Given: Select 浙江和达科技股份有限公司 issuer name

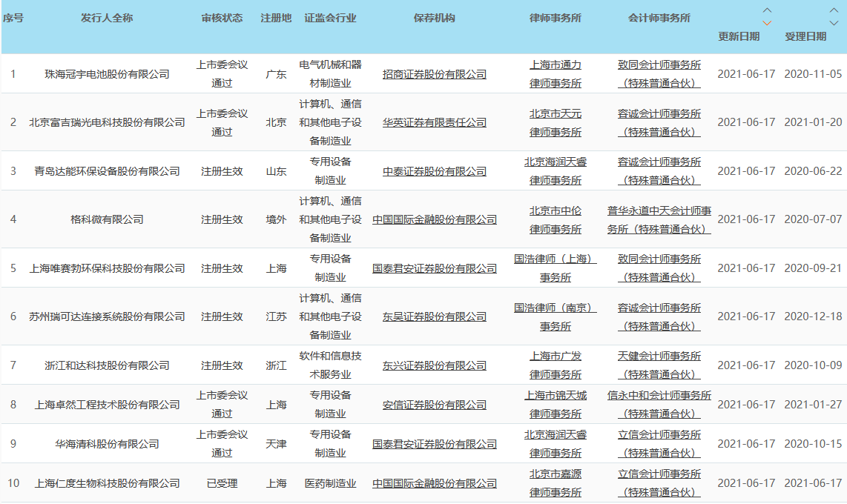Looking at the screenshot, I should (x=107, y=365).
